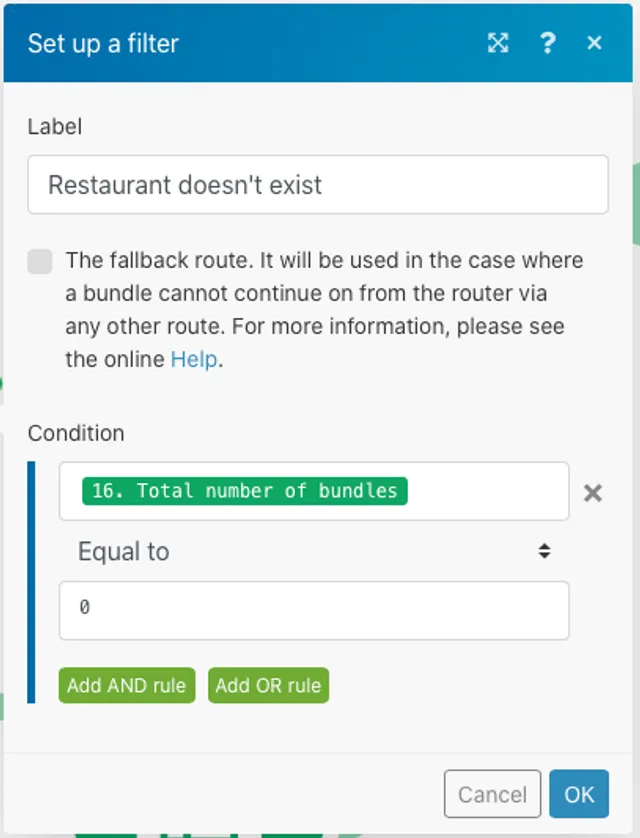The width and height of the screenshot is (640, 838).
Task: Close the Set up a filter dialog
Action: point(595,43)
